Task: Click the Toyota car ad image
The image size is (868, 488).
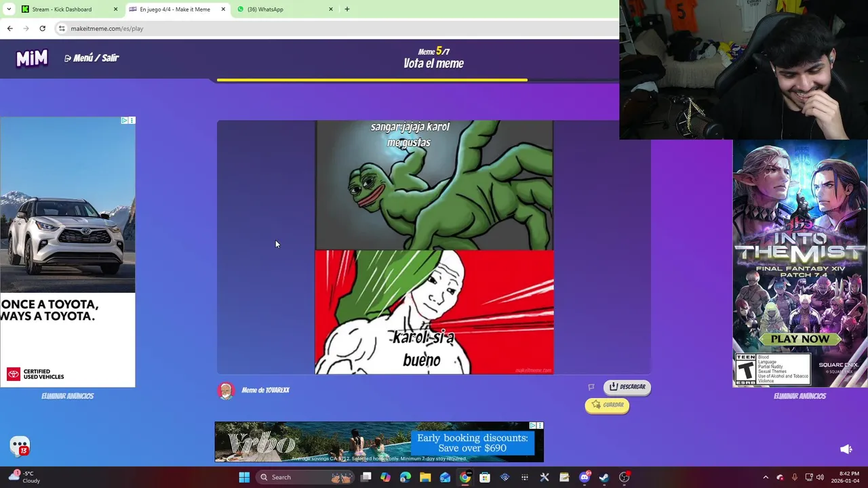Action: [x=67, y=252]
